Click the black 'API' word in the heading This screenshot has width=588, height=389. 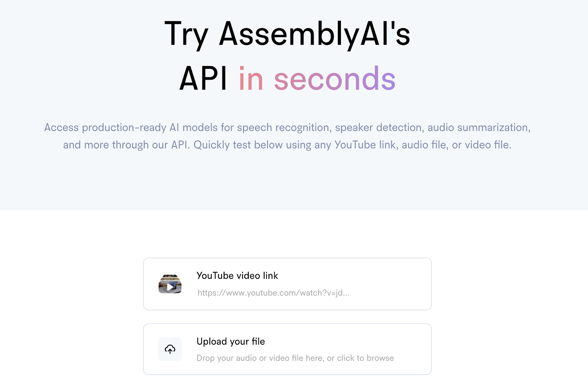203,78
